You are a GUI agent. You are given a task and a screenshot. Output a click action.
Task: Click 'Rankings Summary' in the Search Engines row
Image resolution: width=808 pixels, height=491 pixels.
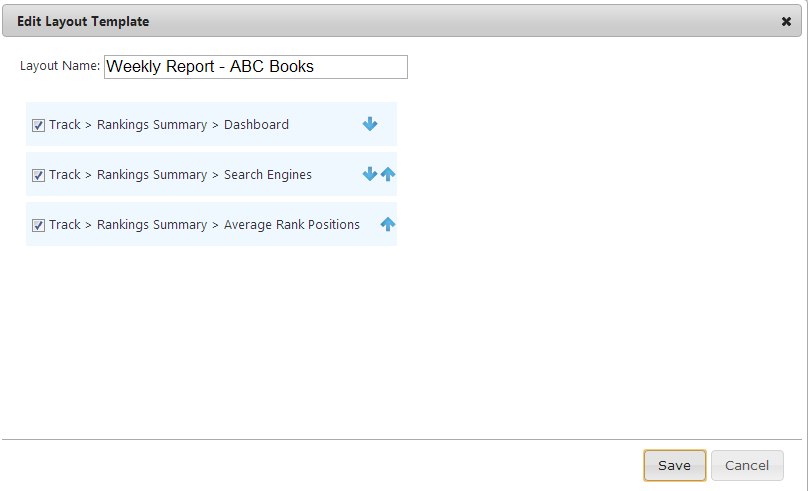click(x=152, y=175)
